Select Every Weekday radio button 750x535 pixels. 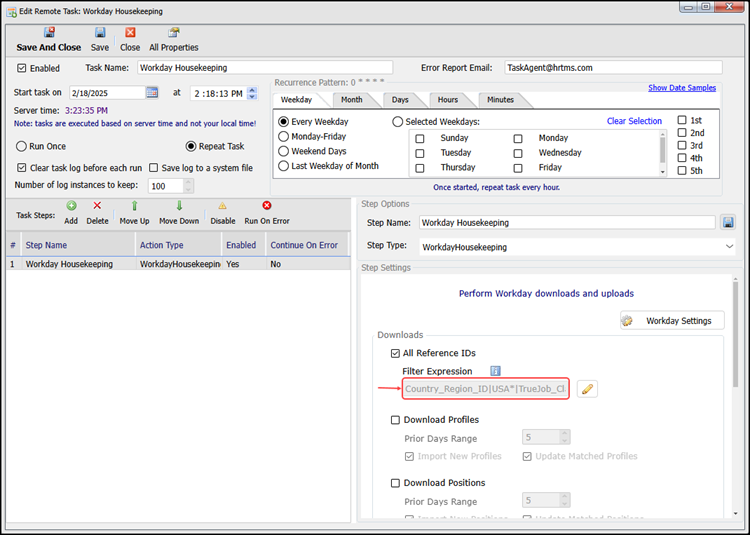click(284, 122)
